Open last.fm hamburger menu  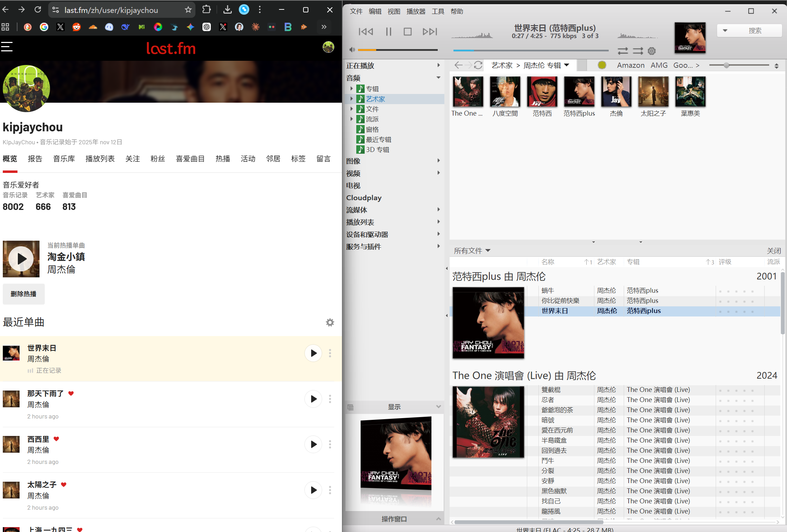pos(7,47)
